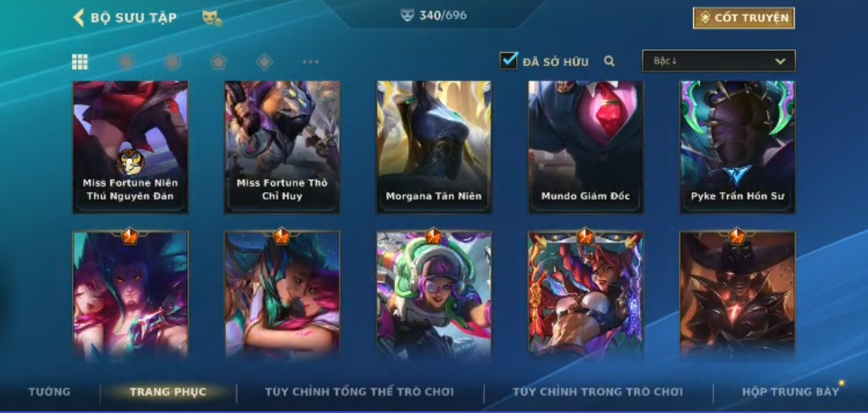
Task: Choose the pentagon rarity filter icon
Action: (218, 62)
